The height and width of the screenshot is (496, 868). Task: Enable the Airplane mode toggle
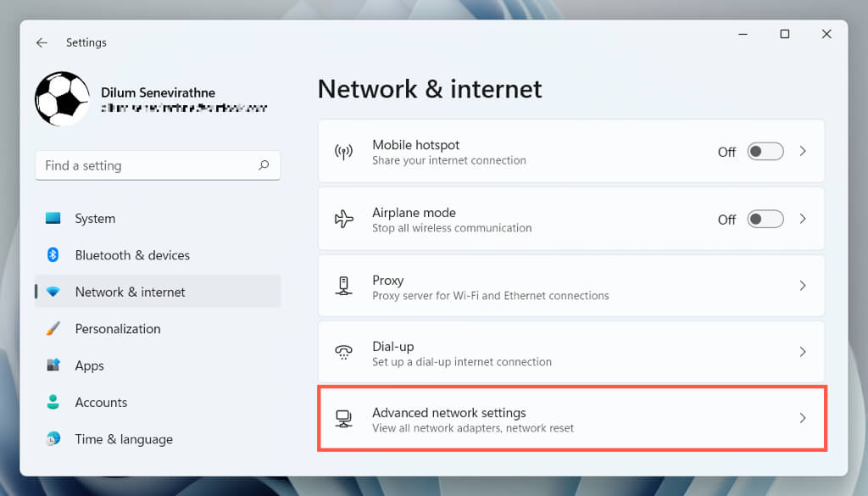click(x=765, y=220)
